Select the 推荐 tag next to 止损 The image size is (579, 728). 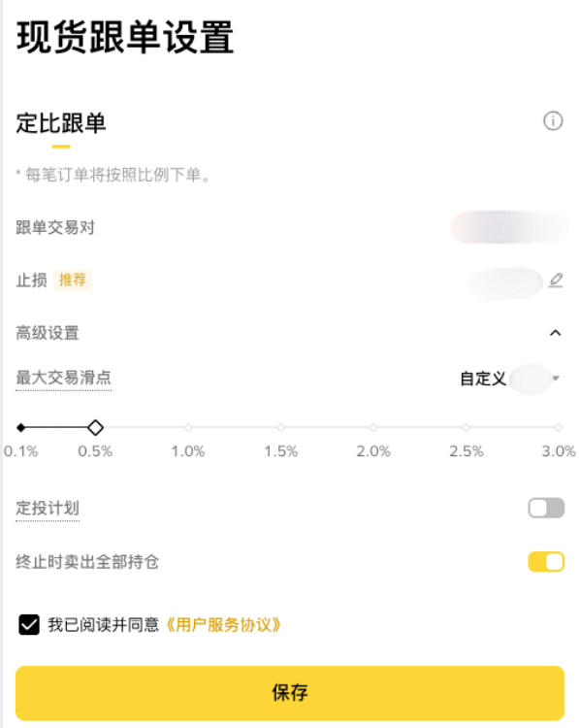[x=73, y=280]
